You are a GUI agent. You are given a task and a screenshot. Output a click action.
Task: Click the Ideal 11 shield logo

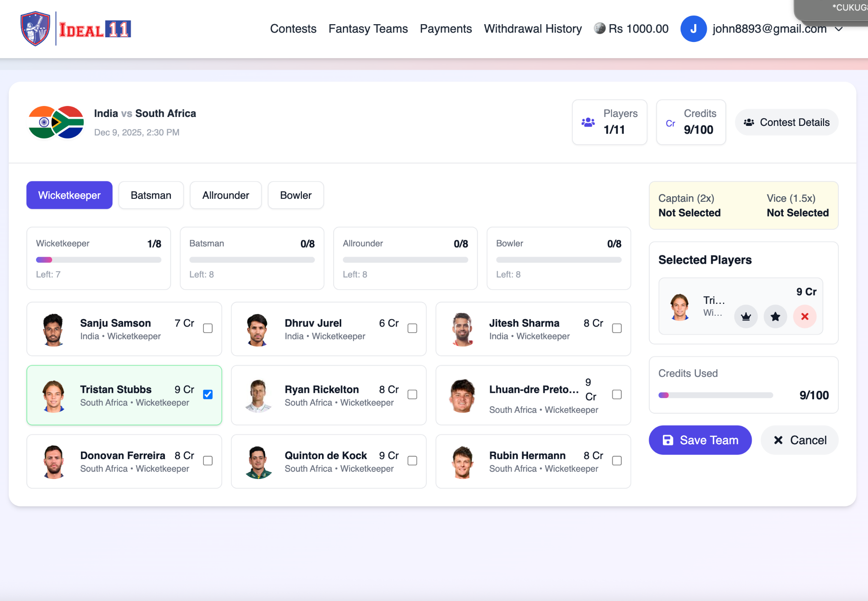pos(36,28)
